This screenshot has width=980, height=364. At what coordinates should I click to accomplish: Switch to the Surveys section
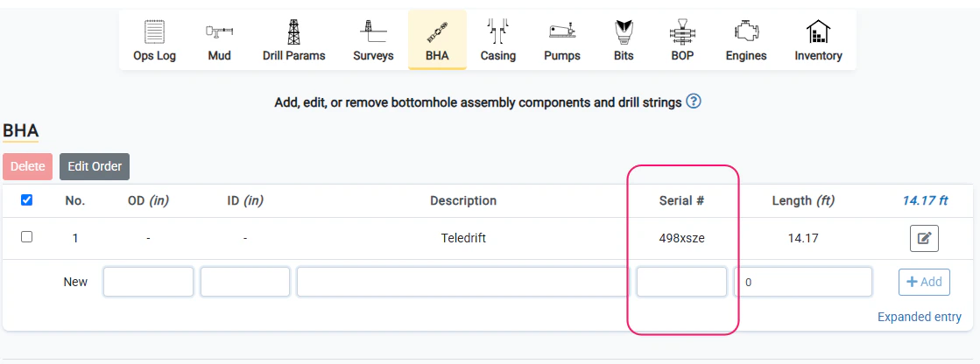click(x=373, y=40)
